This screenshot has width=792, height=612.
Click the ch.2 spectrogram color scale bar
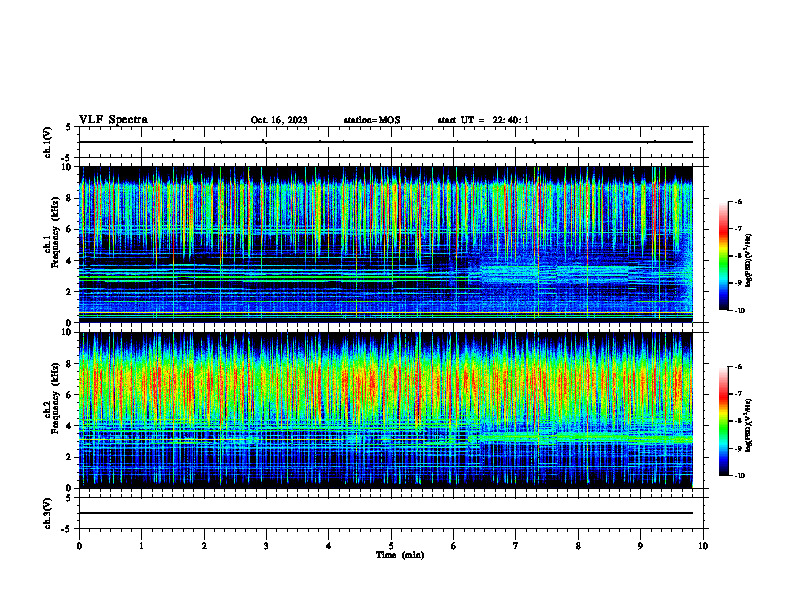723,421
